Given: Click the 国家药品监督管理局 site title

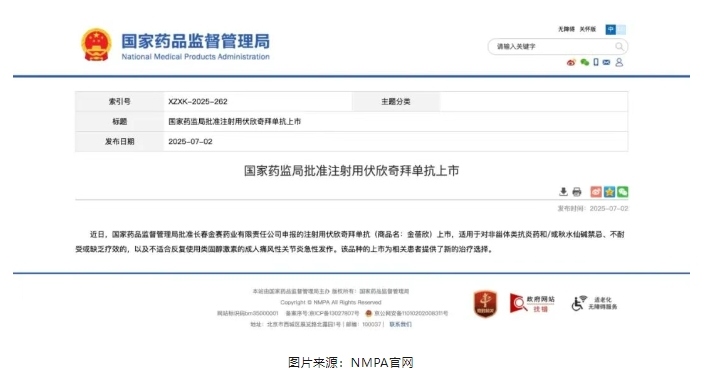Looking at the screenshot, I should point(195,41).
